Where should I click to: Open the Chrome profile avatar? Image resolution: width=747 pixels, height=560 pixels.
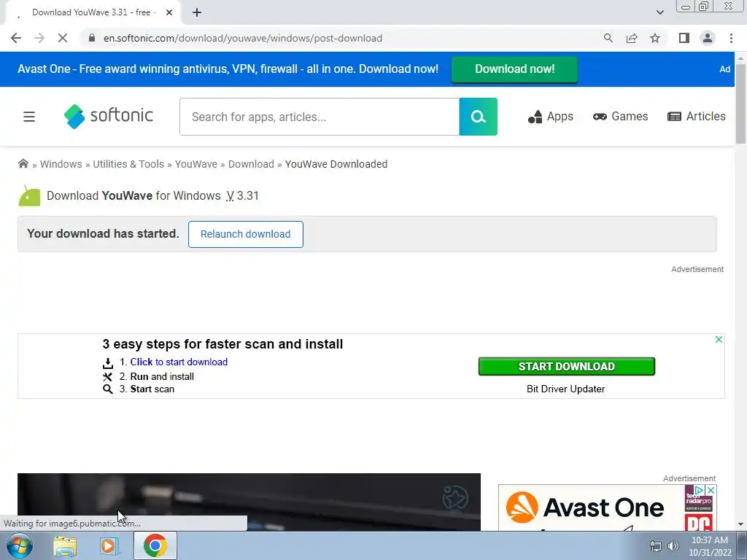click(x=708, y=38)
